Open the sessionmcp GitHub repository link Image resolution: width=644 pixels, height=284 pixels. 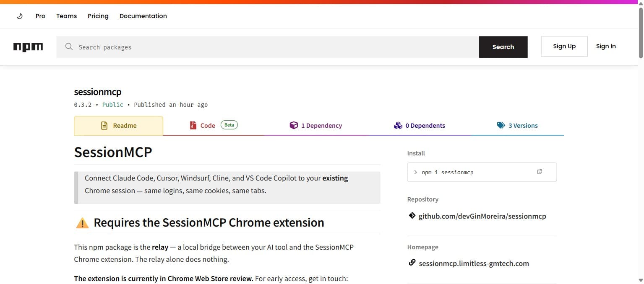pos(482,216)
